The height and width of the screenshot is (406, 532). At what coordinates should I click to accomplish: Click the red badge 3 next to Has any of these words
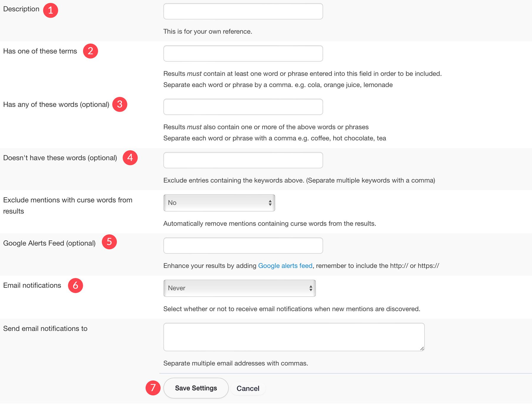(x=120, y=104)
